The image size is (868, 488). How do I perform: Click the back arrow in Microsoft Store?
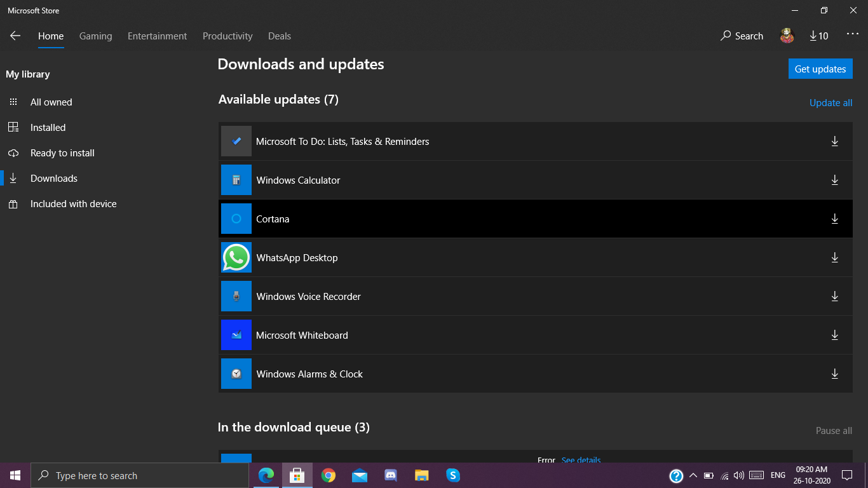click(x=15, y=36)
